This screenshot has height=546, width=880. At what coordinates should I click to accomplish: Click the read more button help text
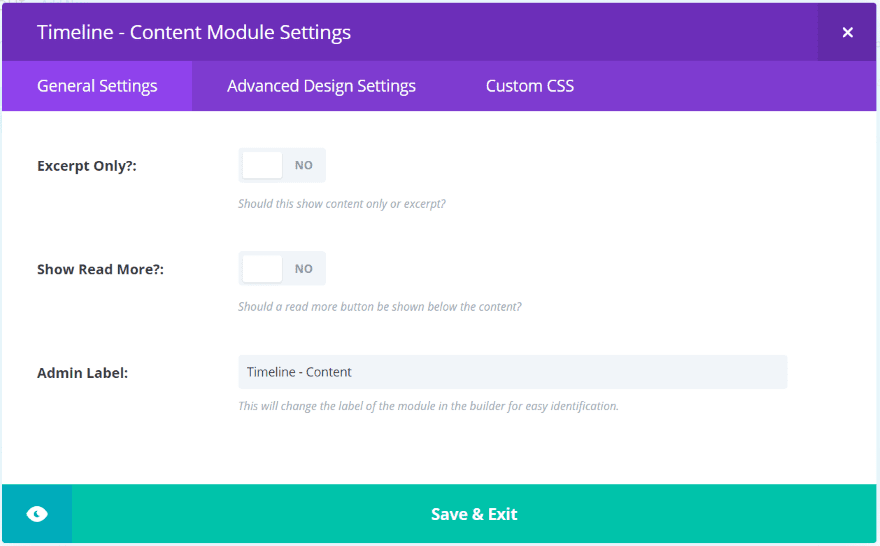tap(379, 307)
